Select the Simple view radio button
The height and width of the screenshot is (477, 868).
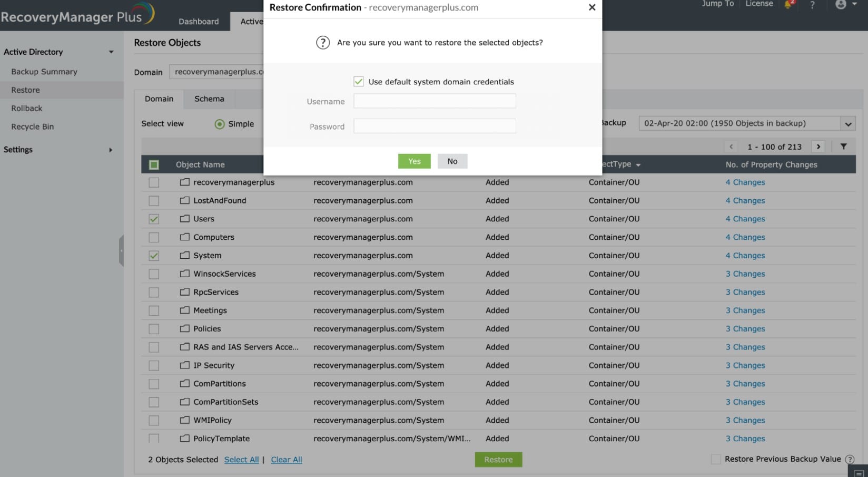[x=220, y=124]
